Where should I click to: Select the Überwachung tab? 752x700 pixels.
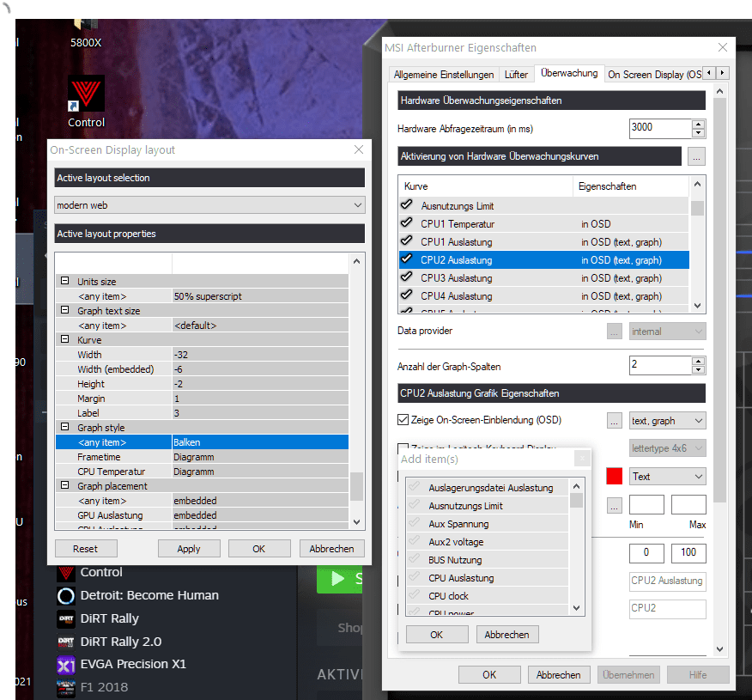point(569,73)
